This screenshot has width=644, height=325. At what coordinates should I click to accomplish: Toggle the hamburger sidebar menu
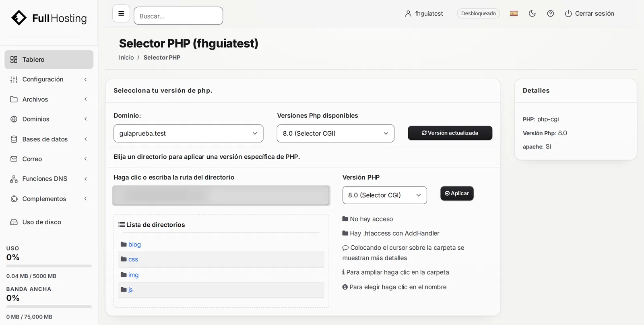tap(121, 14)
